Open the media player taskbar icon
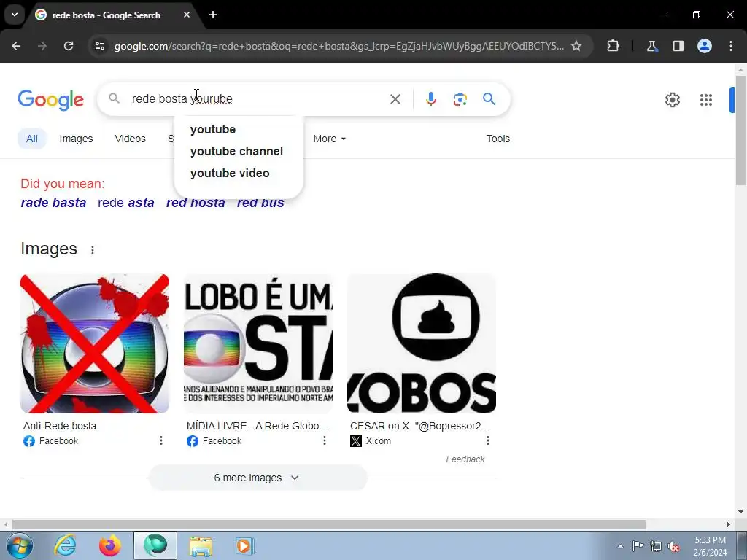The width and height of the screenshot is (747, 560). coord(245,545)
